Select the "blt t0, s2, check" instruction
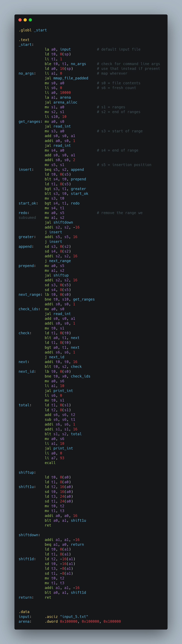This screenshot has height=644, width=182. [x=63, y=367]
